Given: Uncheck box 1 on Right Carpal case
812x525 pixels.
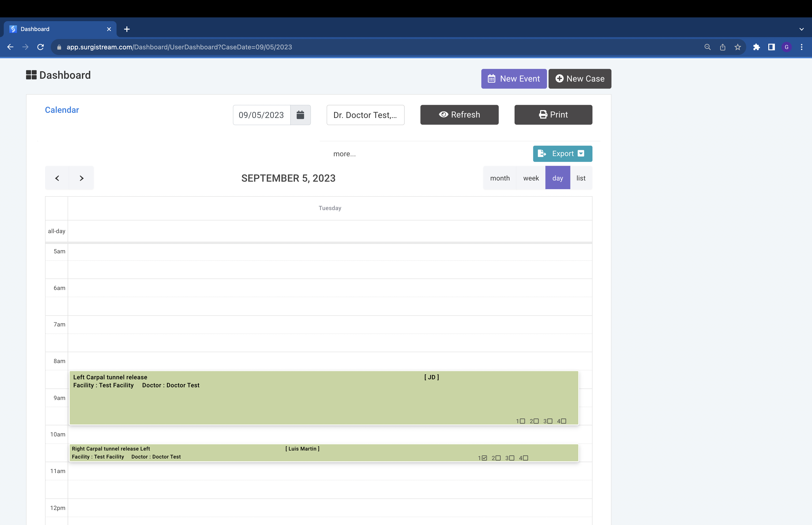Looking at the screenshot, I should [484, 458].
